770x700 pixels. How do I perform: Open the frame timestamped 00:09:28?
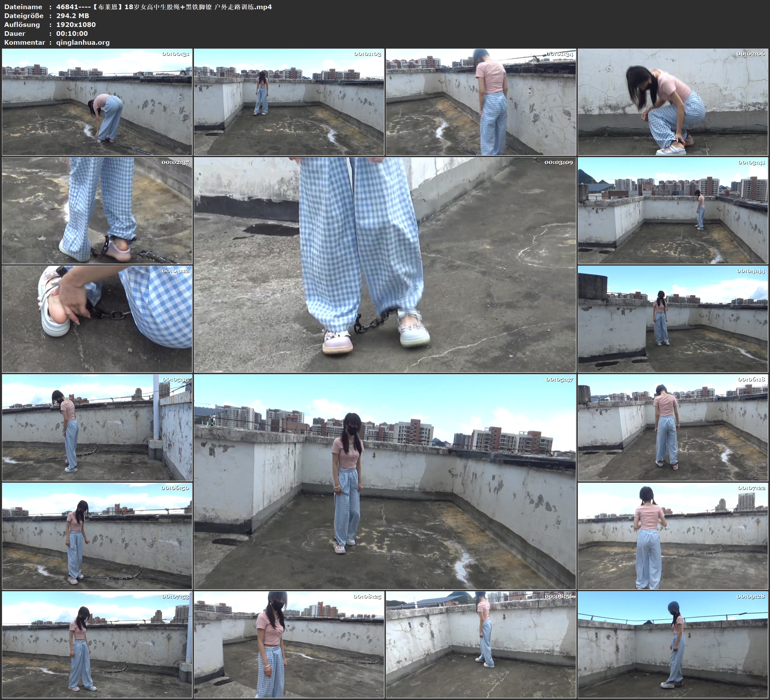pos(673,644)
